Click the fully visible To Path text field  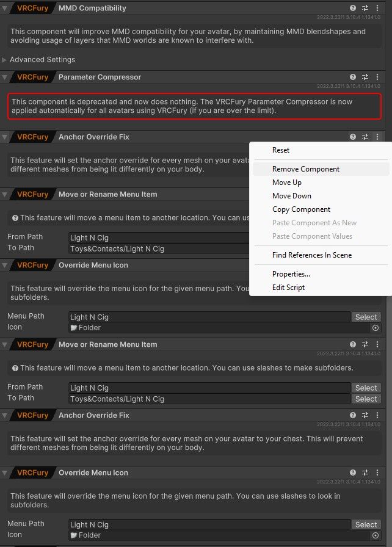pyautogui.click(x=209, y=399)
